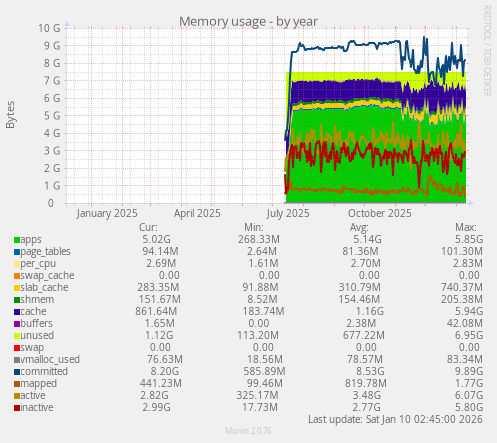This screenshot has width=497, height=443.
Task: Select the 'shmem' legend label
Action: (x=37, y=299)
